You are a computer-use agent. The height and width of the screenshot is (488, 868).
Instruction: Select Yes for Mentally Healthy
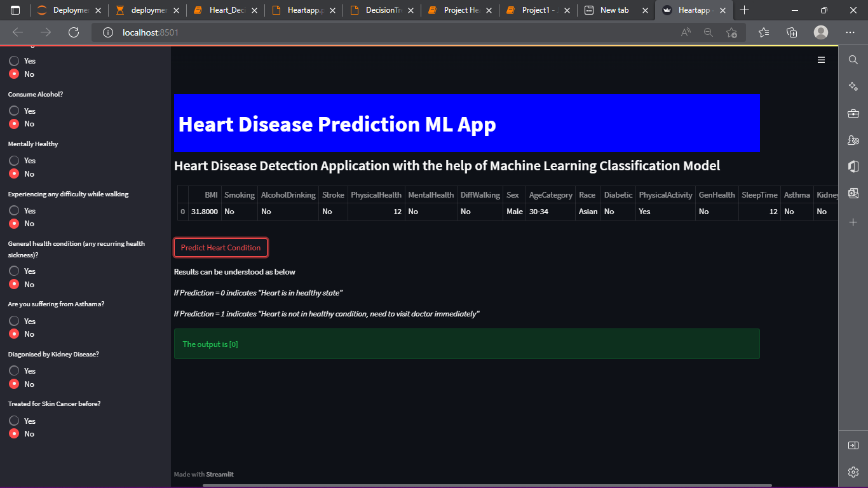click(x=14, y=161)
